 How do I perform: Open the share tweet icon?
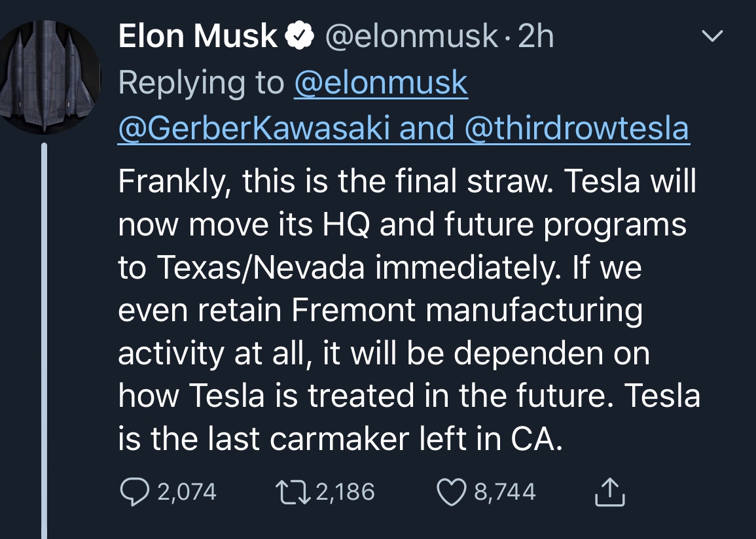[610, 492]
